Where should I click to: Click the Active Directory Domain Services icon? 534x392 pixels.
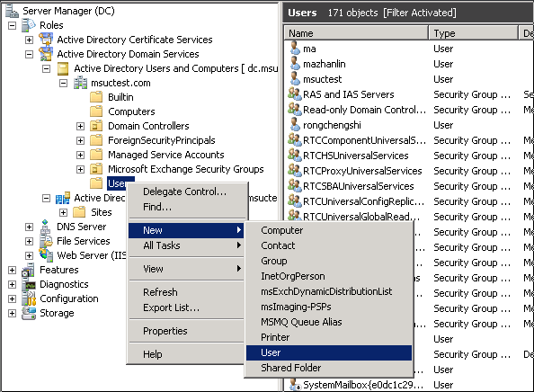pyautogui.click(x=46, y=54)
